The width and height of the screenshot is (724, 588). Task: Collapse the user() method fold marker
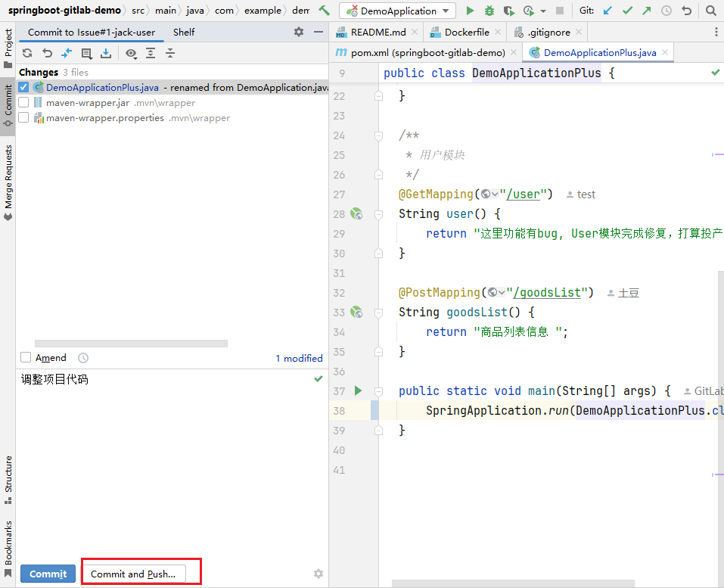click(x=378, y=214)
